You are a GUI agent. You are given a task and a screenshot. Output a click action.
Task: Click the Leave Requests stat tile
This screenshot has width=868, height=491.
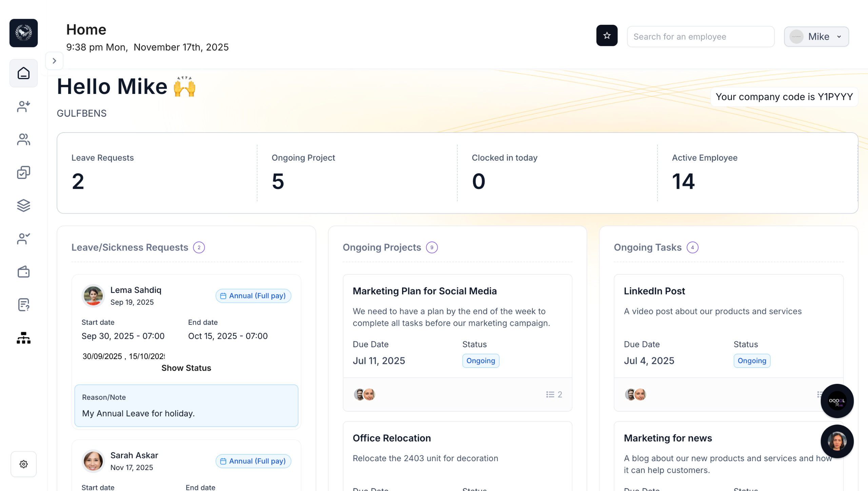(x=157, y=173)
